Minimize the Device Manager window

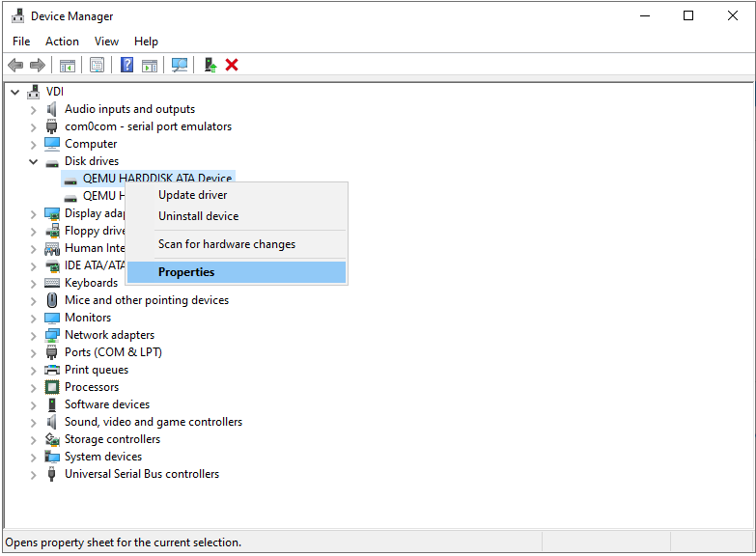point(645,15)
